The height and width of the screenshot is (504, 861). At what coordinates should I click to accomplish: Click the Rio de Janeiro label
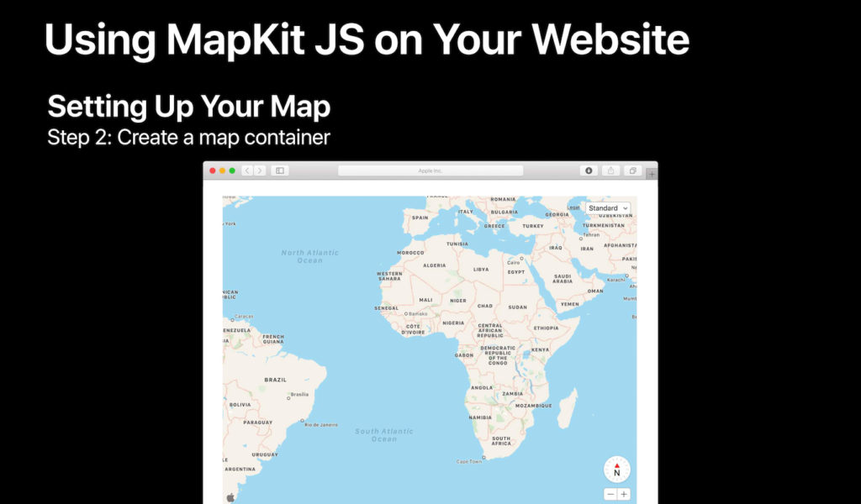[320, 425]
